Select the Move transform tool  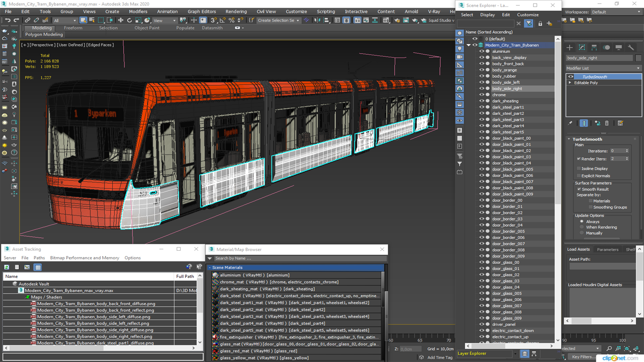[x=121, y=20]
